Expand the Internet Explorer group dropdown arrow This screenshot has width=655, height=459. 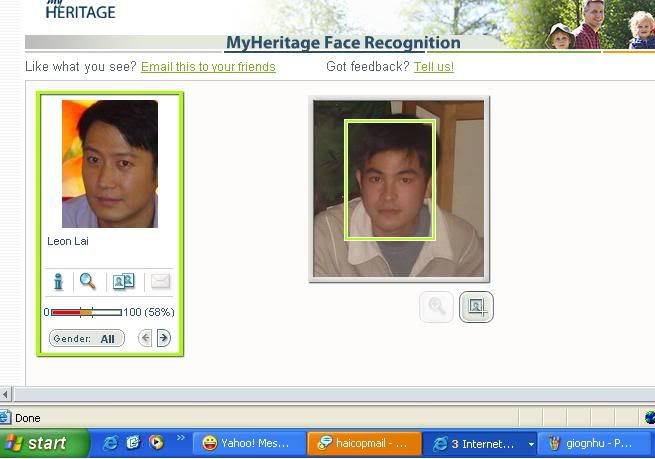click(531, 444)
